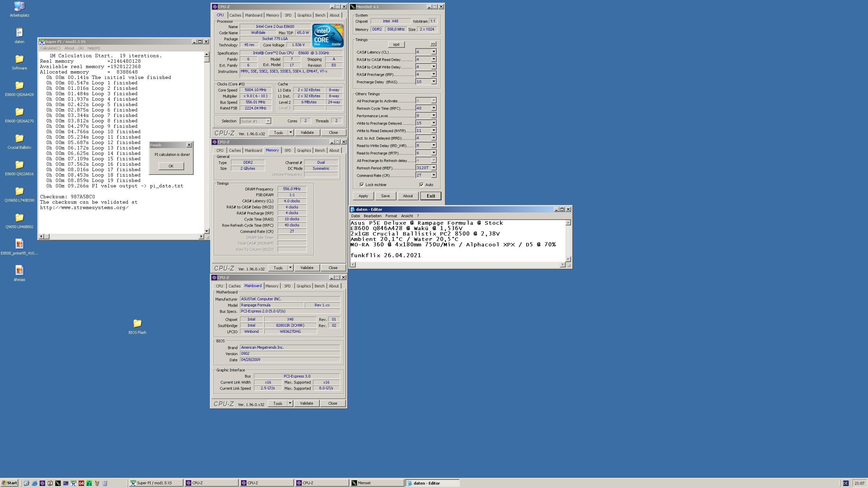
Task: Open the E8500_prime95 image file icon
Action: click(x=19, y=247)
